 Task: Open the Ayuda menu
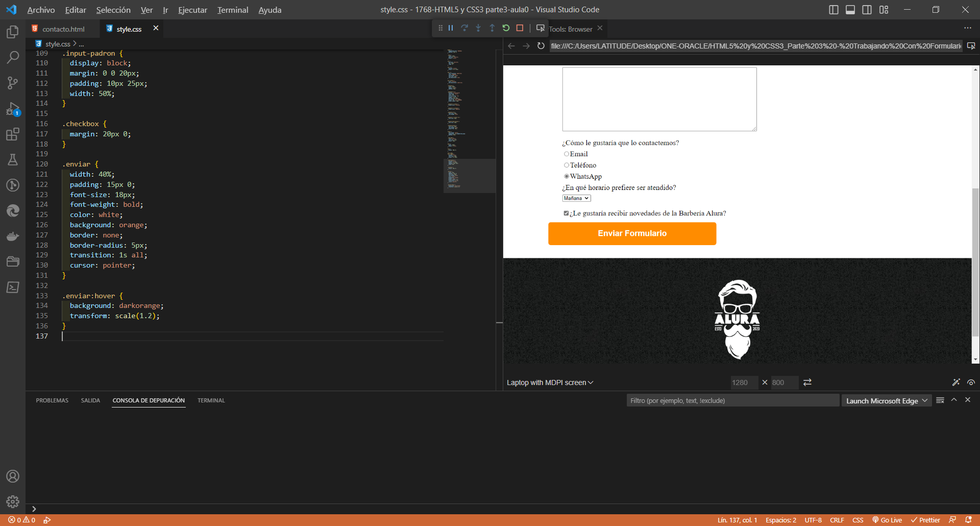coord(270,10)
